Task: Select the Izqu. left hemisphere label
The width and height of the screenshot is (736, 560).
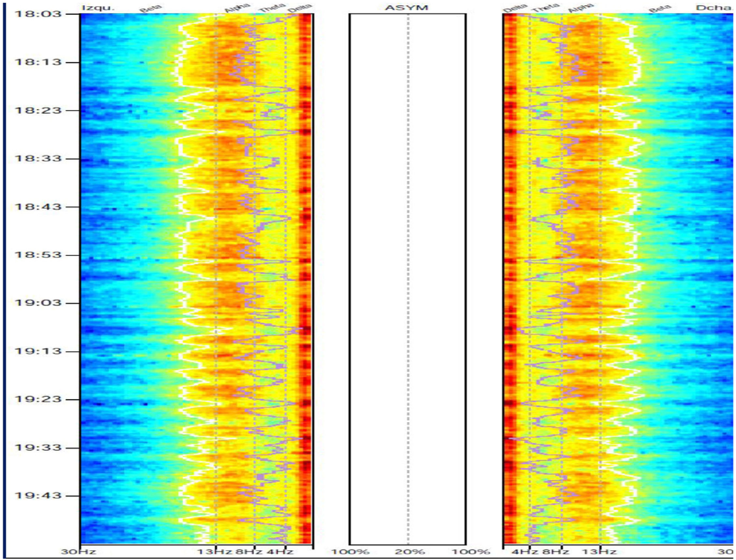Action: (98, 7)
